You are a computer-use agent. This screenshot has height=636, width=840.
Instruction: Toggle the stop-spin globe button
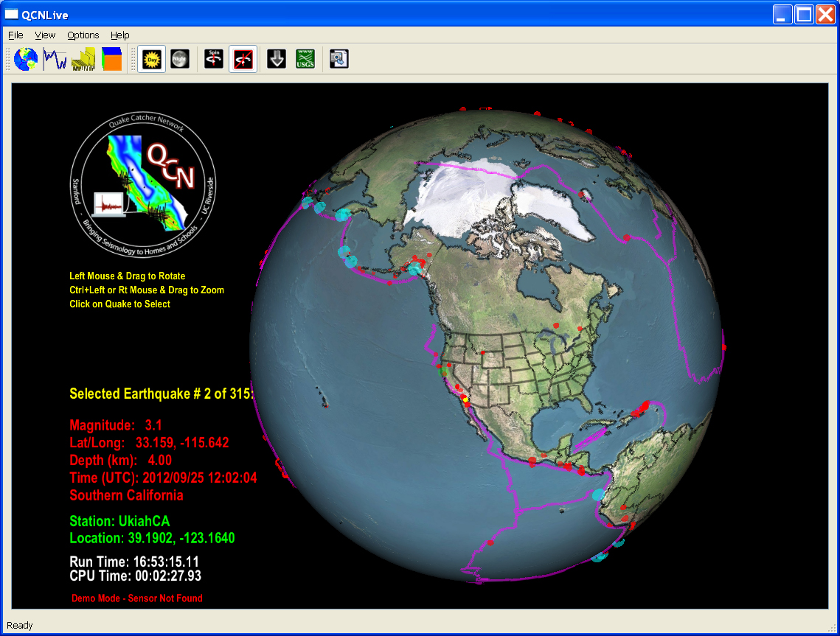243,59
